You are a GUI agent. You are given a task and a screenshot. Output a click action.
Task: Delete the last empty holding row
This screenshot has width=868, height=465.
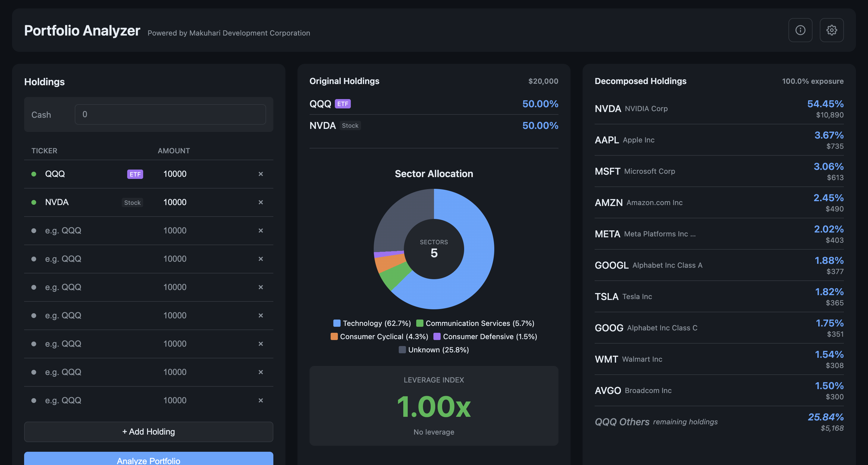click(x=260, y=400)
